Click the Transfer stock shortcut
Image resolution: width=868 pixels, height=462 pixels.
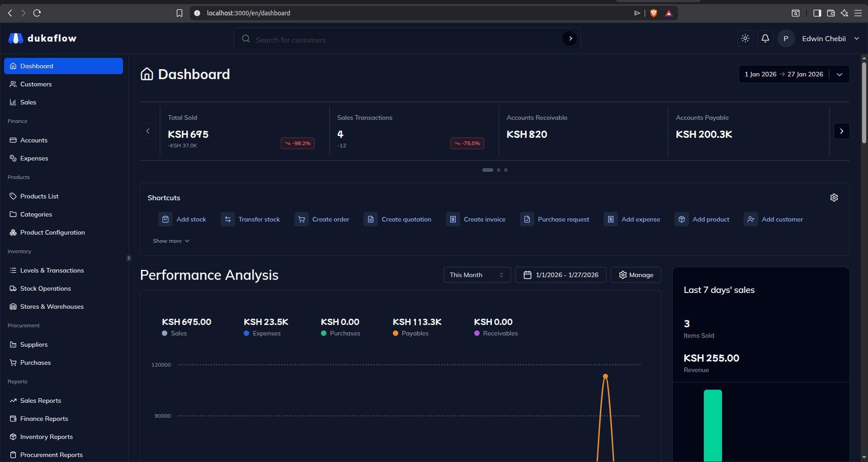pos(251,219)
